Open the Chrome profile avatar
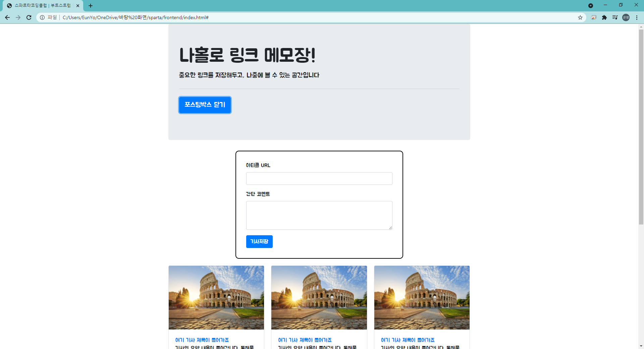644x349 pixels. pos(626,17)
